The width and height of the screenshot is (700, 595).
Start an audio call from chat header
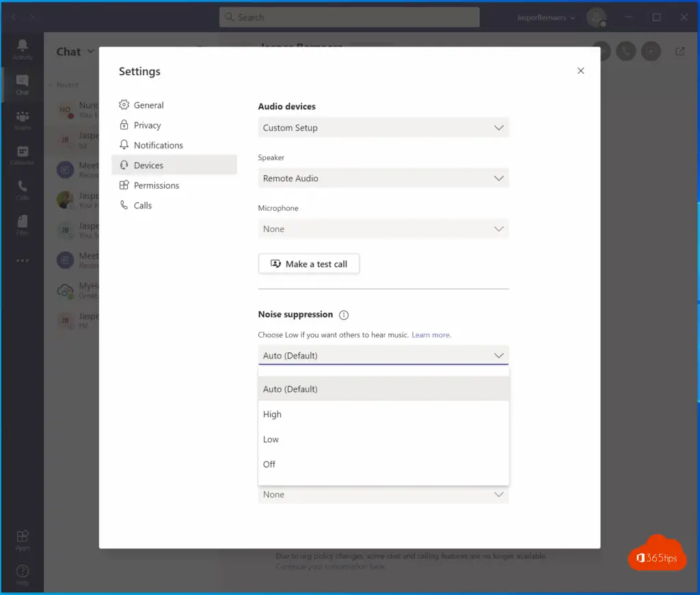pyautogui.click(x=626, y=51)
